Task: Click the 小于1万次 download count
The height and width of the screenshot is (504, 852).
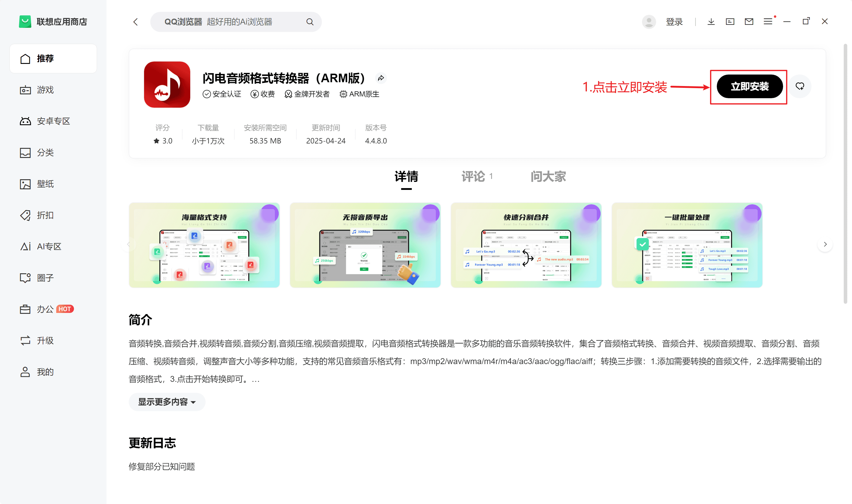Action: [x=208, y=141]
